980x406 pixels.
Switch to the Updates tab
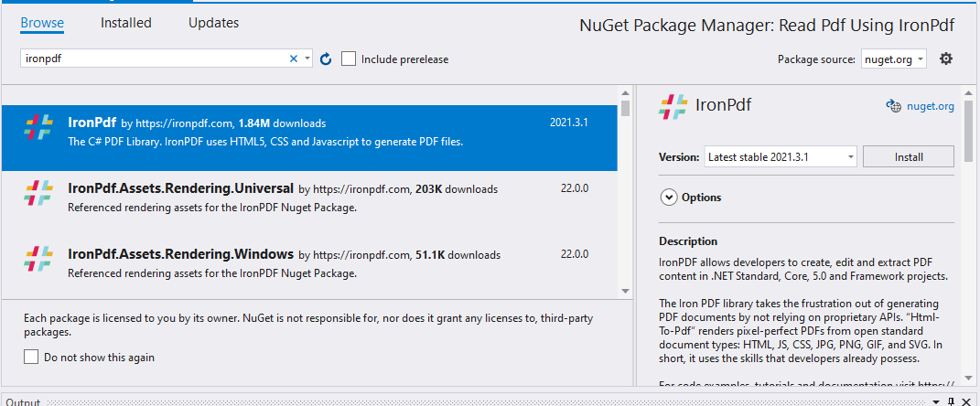point(213,23)
